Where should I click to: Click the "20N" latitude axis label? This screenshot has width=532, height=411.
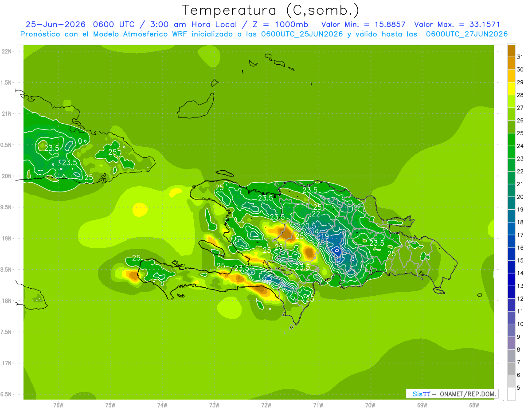click(7, 176)
